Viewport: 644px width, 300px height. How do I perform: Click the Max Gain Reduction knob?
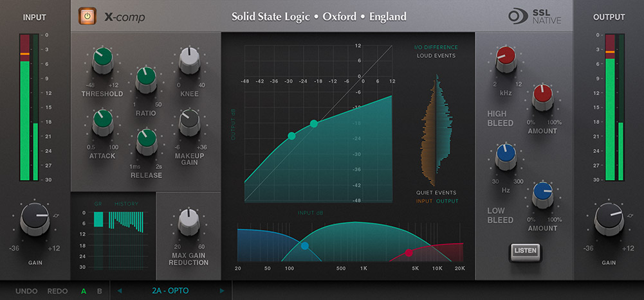tap(188, 221)
